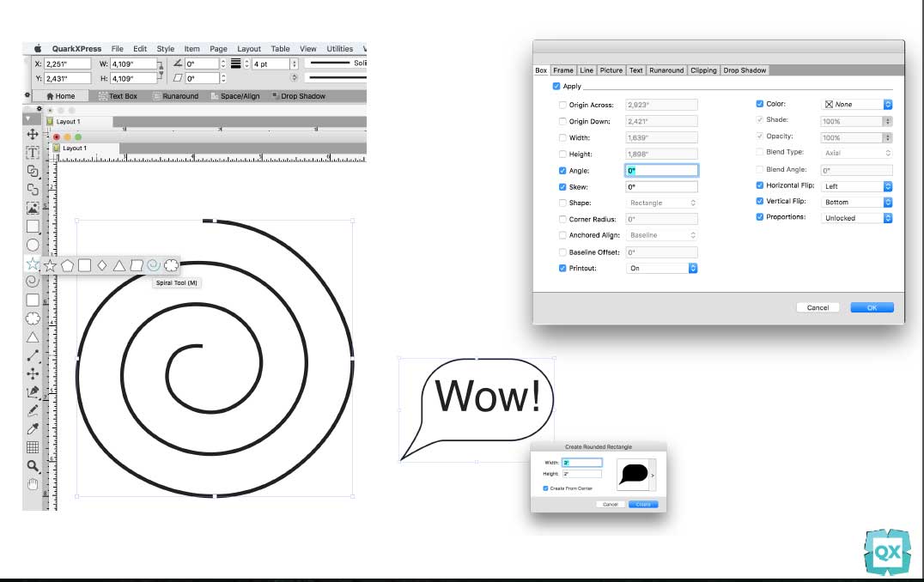Uncheck the Color checkbox
This screenshot has width=924, height=582.
pos(760,104)
